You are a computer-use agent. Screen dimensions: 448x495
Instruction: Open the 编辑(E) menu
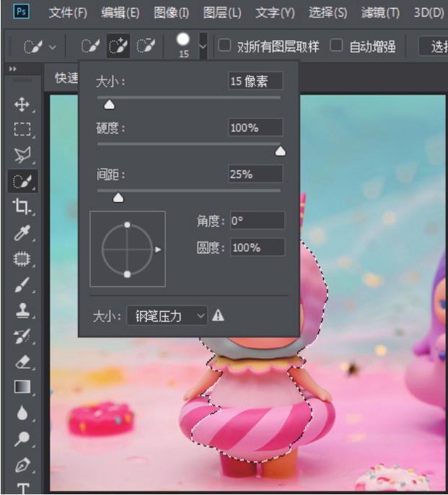pyautogui.click(x=120, y=13)
